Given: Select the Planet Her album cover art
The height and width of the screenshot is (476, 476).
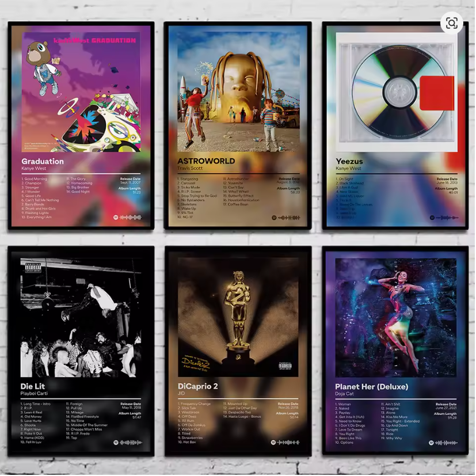Looking at the screenshot, I should coord(396,318).
